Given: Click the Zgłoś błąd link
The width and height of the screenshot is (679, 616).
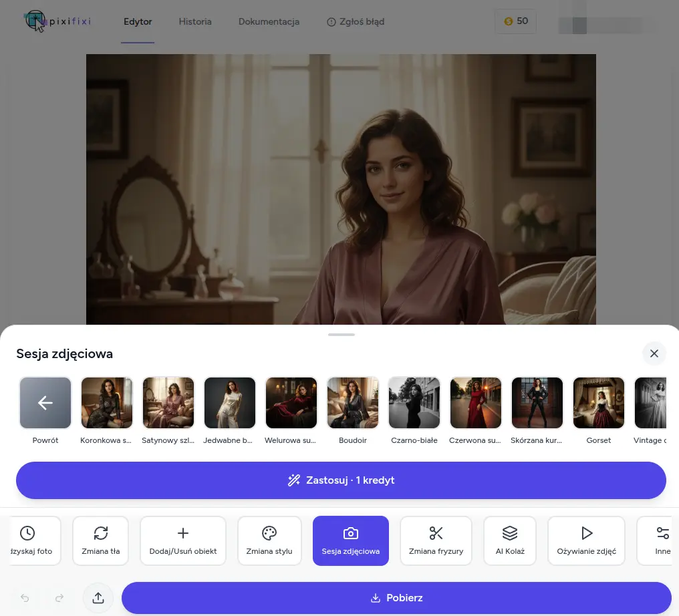Looking at the screenshot, I should point(356,21).
